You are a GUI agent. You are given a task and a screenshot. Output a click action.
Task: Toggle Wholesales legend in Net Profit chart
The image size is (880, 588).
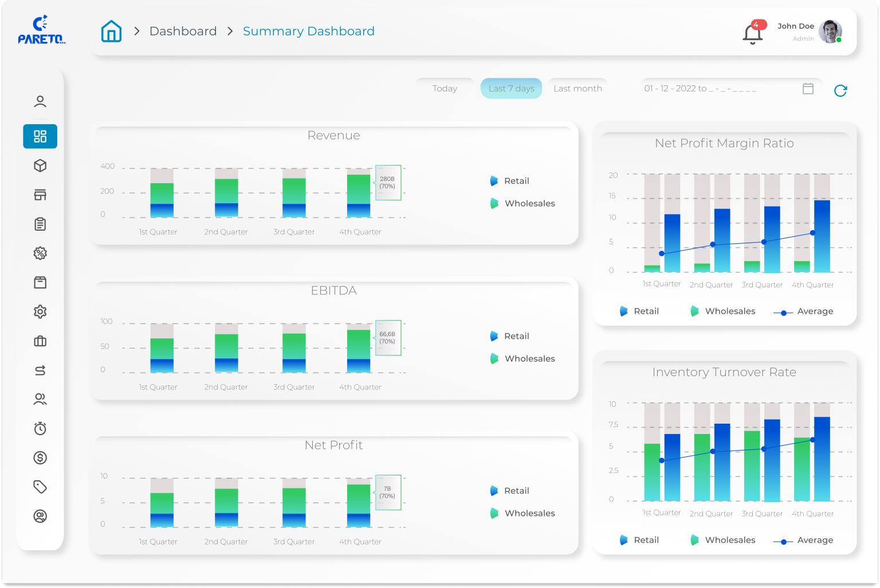[522, 513]
